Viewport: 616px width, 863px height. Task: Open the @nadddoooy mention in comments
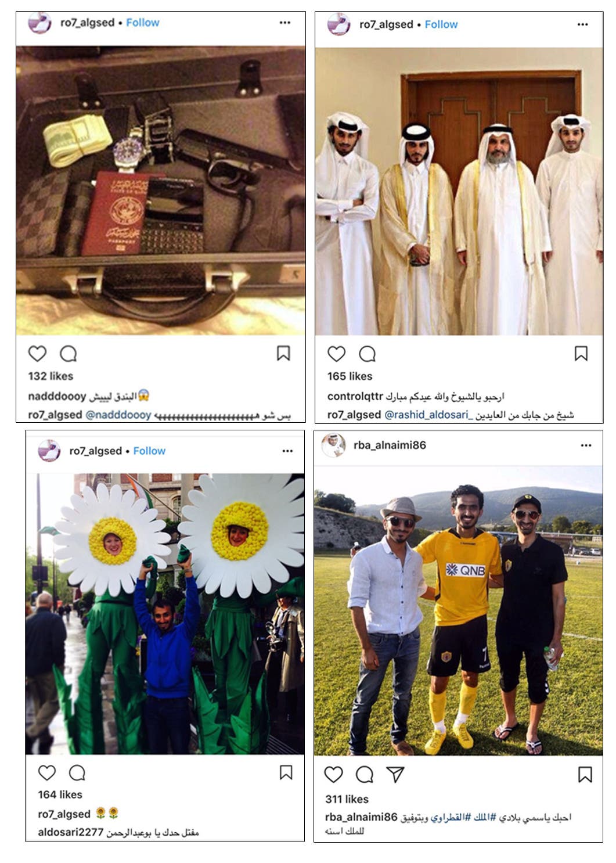coord(118,415)
